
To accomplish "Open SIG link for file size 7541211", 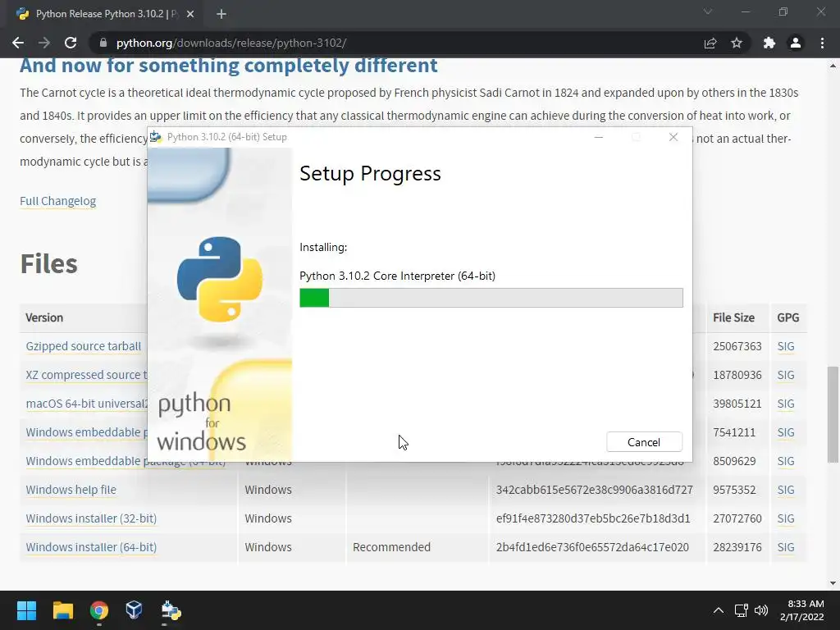I will (786, 432).
